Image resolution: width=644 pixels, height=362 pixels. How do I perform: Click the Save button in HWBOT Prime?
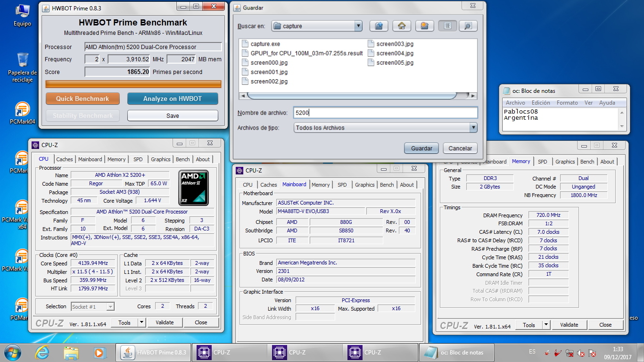(x=173, y=115)
